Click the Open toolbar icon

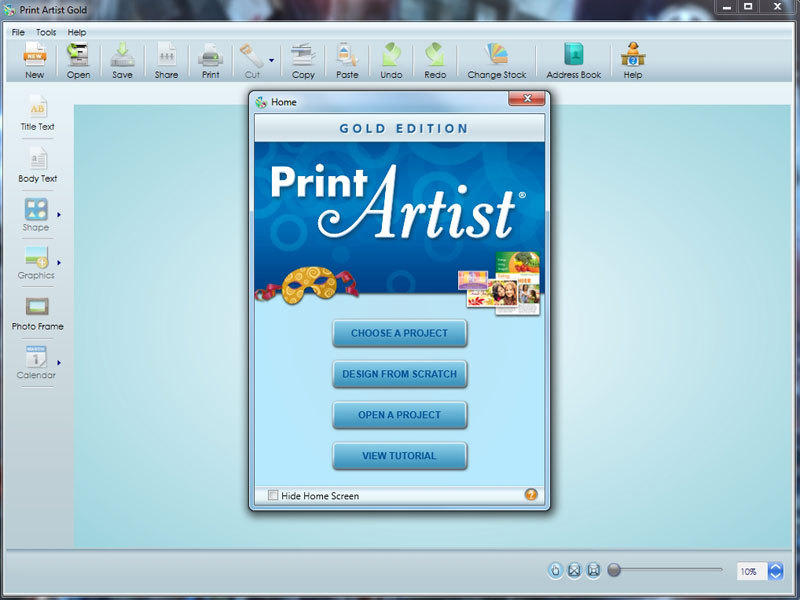[x=78, y=60]
